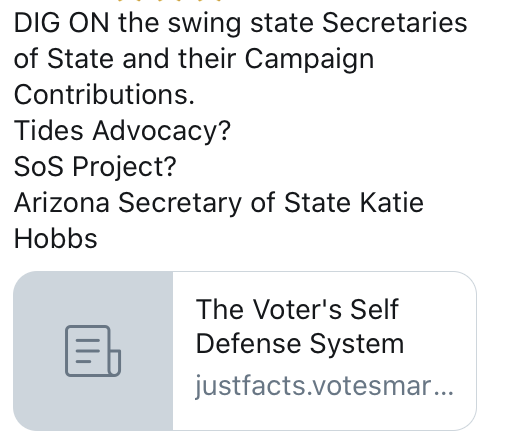
Task: Select the "DIG ON" text at tweet start
Action: point(61,23)
